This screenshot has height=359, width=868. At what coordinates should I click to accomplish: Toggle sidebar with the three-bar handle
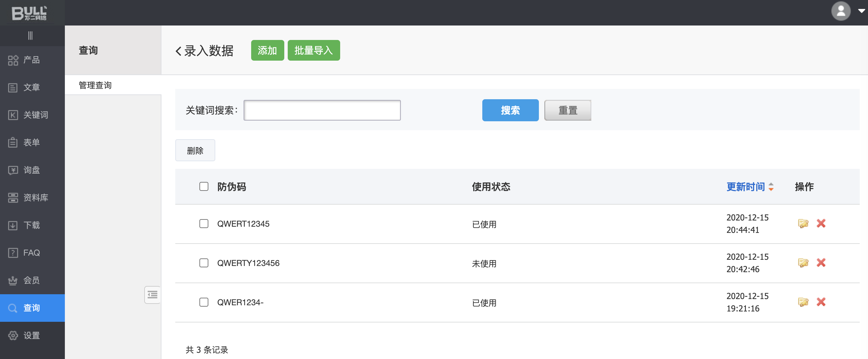(x=30, y=35)
